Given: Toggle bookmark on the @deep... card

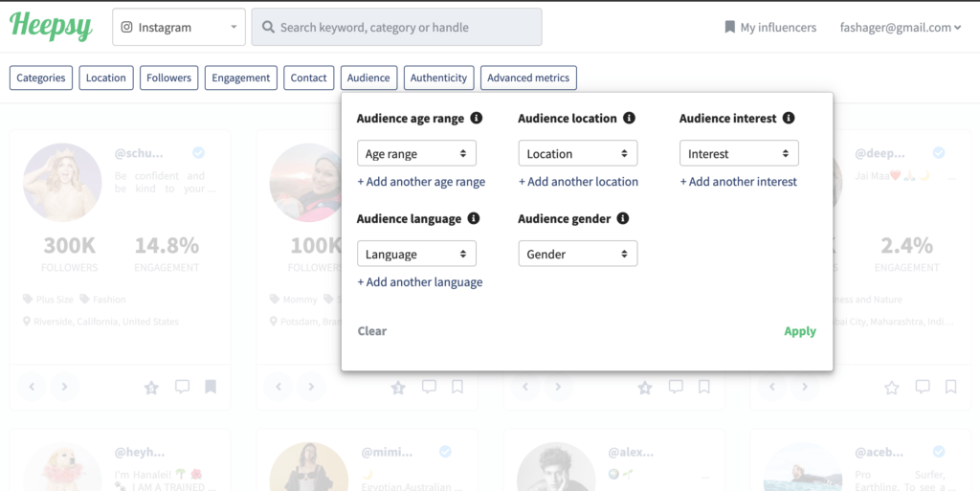Looking at the screenshot, I should pyautogui.click(x=951, y=388).
